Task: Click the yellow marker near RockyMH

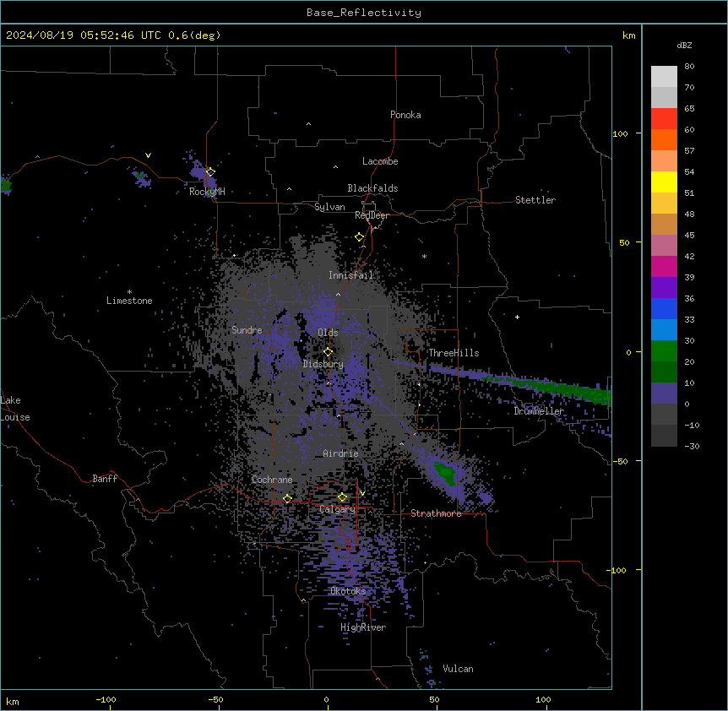Action: pos(210,171)
